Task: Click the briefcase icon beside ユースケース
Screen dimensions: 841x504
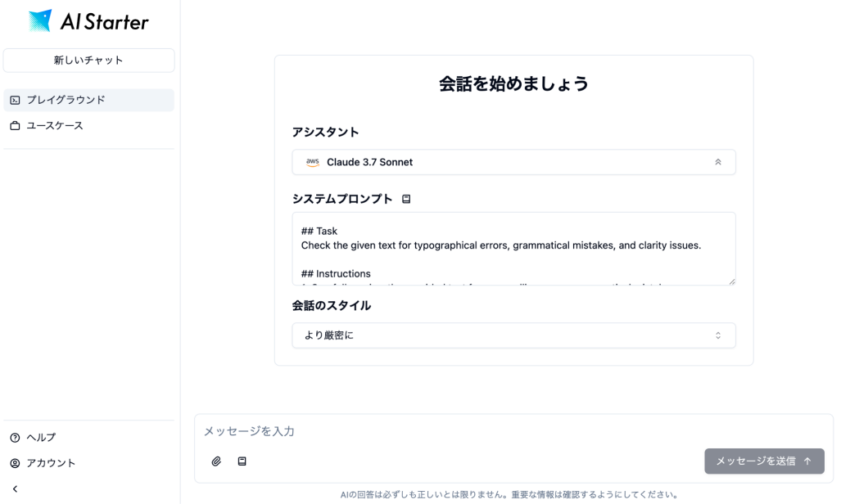Action: coord(15,126)
